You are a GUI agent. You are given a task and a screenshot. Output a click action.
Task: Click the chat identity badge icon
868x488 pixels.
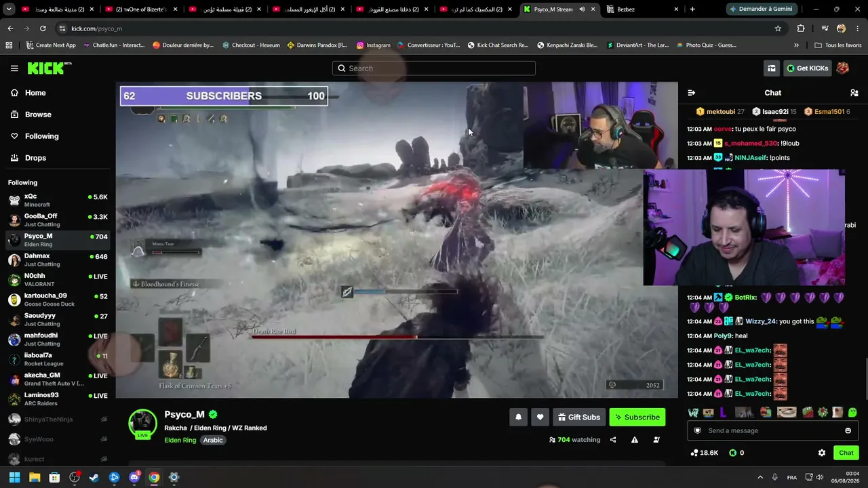click(x=698, y=430)
